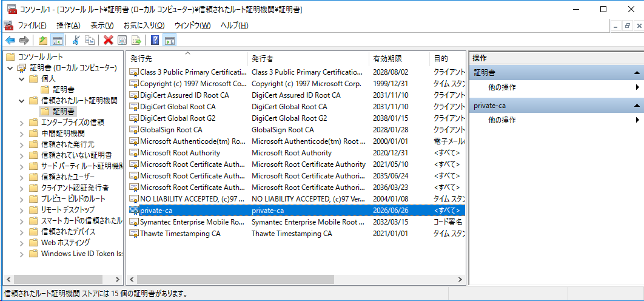Viewport: 644px width, 301px height.
Task: Expand the 信頼された発行元 folder
Action: point(22,144)
